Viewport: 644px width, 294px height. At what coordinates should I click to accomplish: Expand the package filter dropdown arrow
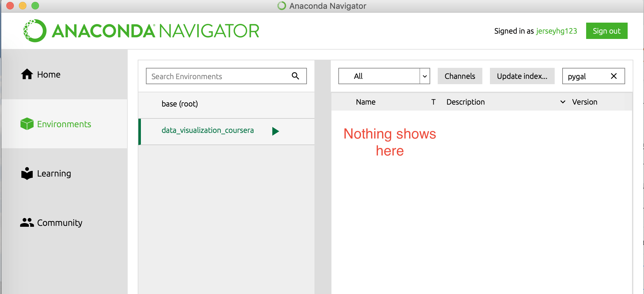click(x=425, y=76)
